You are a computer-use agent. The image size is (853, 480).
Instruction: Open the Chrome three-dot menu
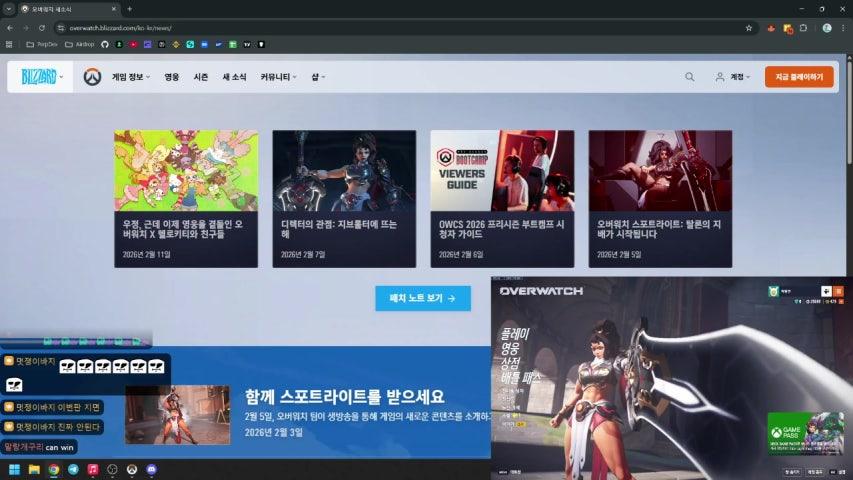click(843, 28)
